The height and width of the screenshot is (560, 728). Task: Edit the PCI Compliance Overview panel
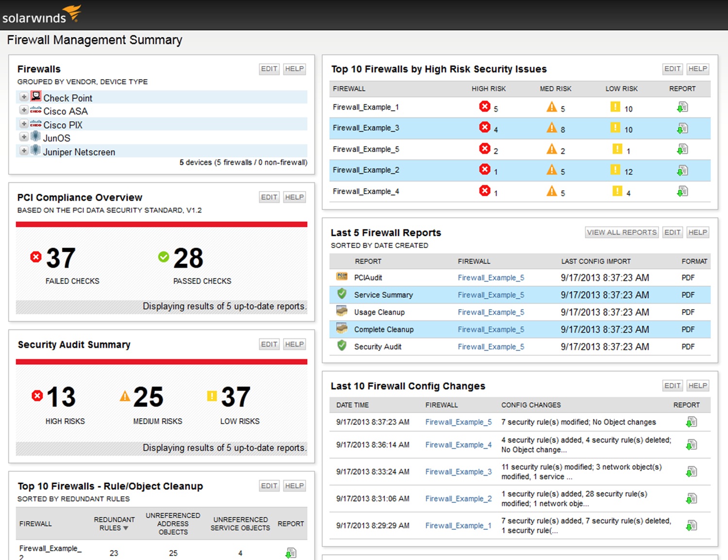pos(269,197)
